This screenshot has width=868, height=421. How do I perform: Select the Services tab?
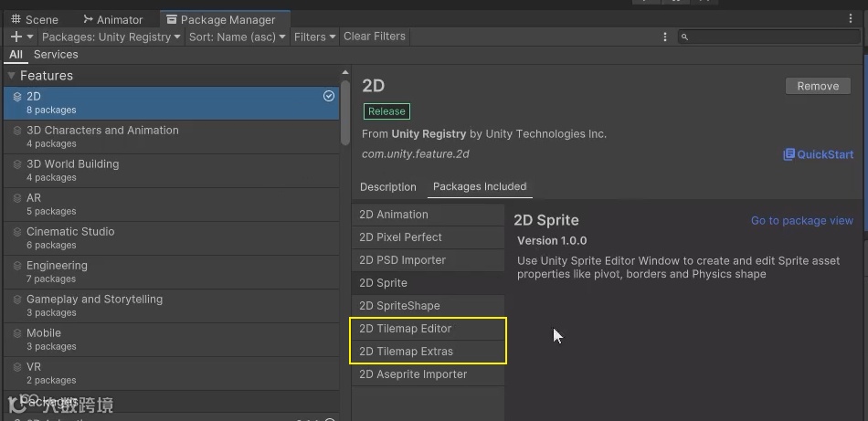[56, 54]
